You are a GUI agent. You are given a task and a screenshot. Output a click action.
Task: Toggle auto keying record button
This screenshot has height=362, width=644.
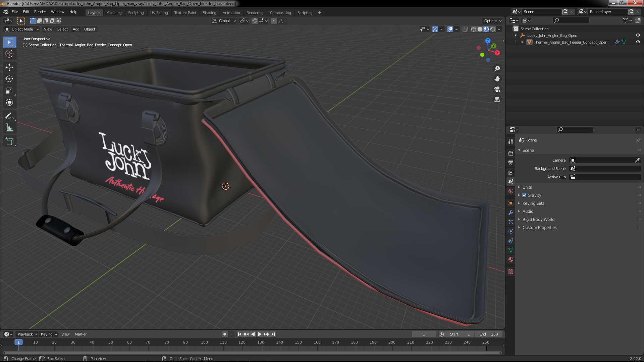[224, 334]
